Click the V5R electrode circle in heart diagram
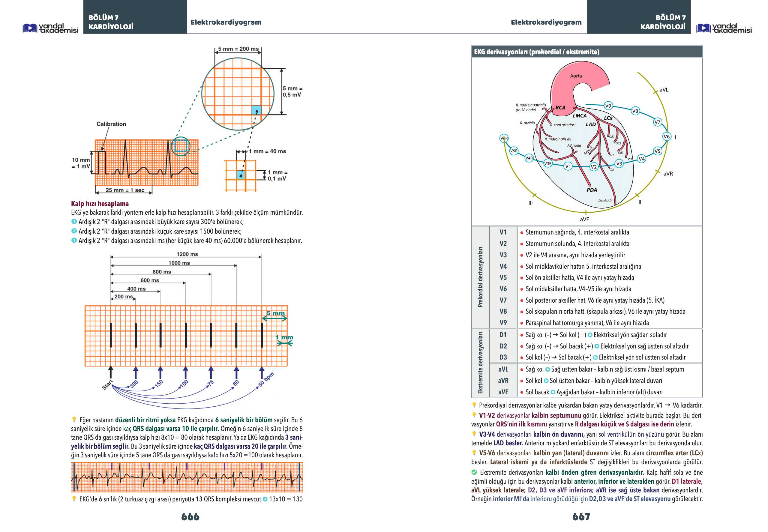 click(514, 151)
